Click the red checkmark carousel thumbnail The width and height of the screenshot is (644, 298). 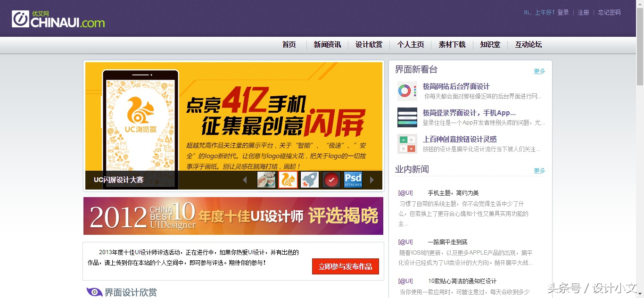(331, 180)
